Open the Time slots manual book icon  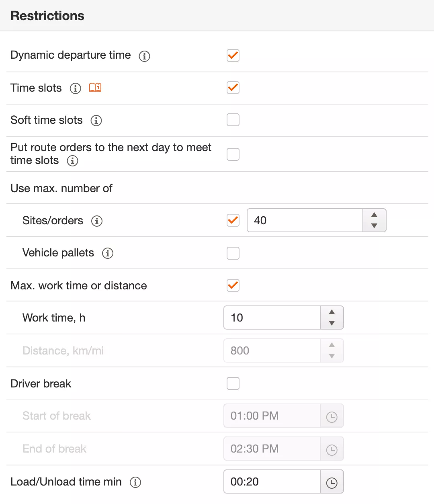click(95, 87)
